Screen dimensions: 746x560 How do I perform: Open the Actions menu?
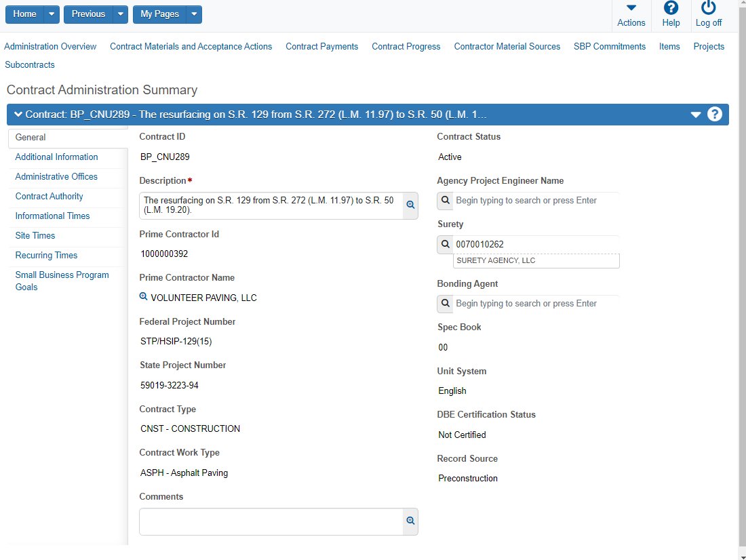pos(631,15)
